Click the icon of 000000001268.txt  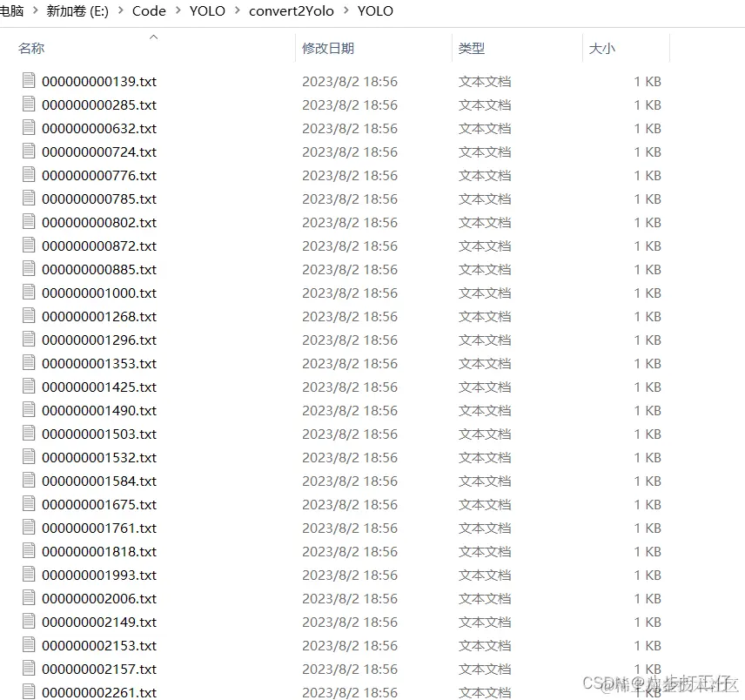point(29,315)
